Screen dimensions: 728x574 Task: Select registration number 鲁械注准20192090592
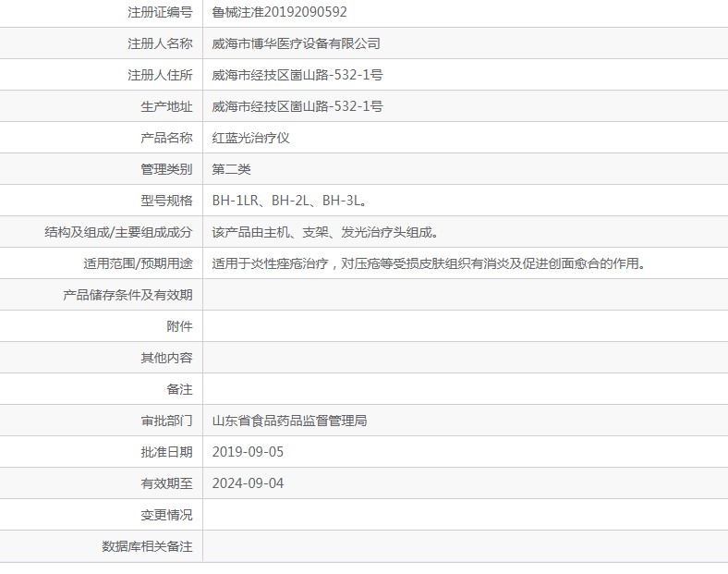280,12
